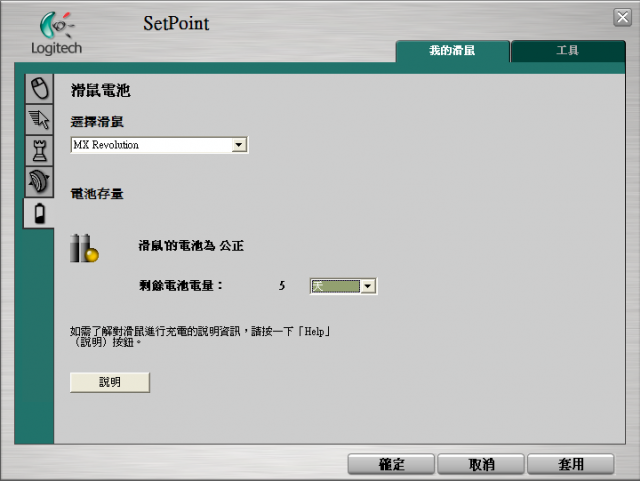Viewport: 640px width, 481px height.
Task: Open the chess rook game settings icon
Action: pos(40,151)
